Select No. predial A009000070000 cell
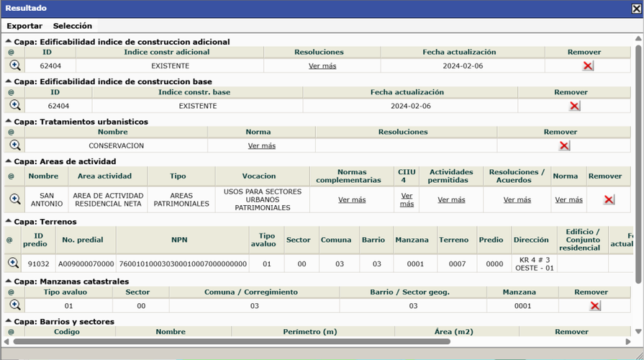 tap(86, 264)
